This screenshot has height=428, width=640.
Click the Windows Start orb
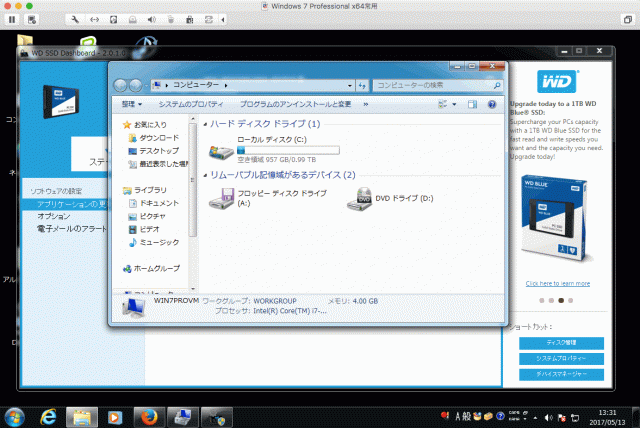tap(15, 415)
